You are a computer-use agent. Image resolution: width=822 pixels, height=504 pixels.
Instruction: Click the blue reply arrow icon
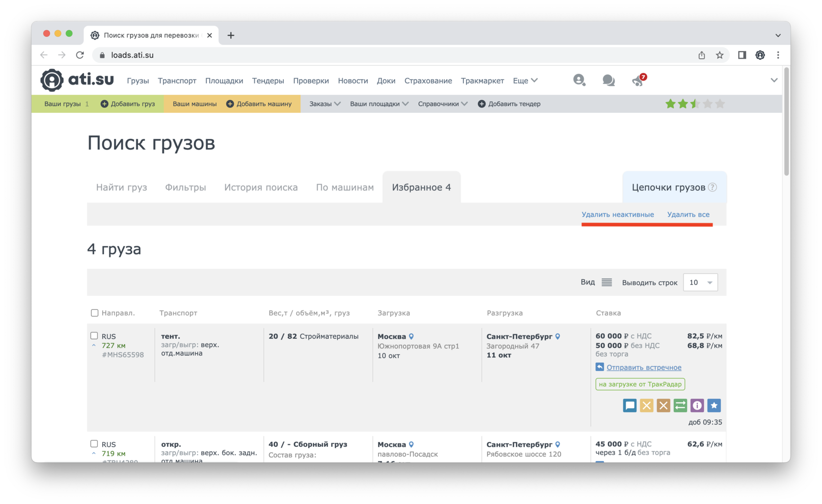[x=600, y=367]
